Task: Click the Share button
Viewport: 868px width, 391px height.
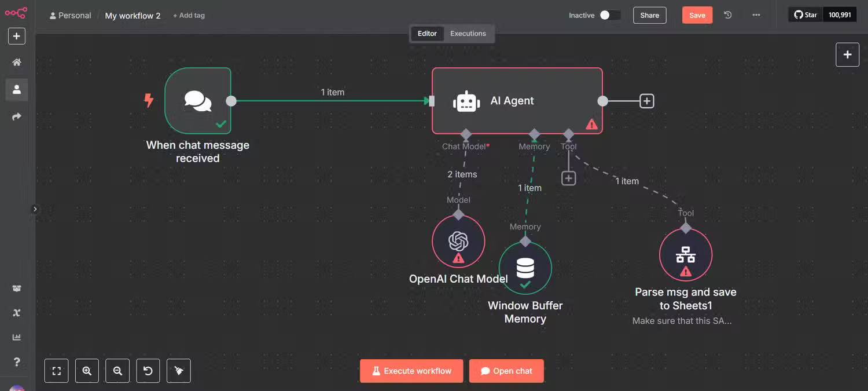Action: click(649, 15)
